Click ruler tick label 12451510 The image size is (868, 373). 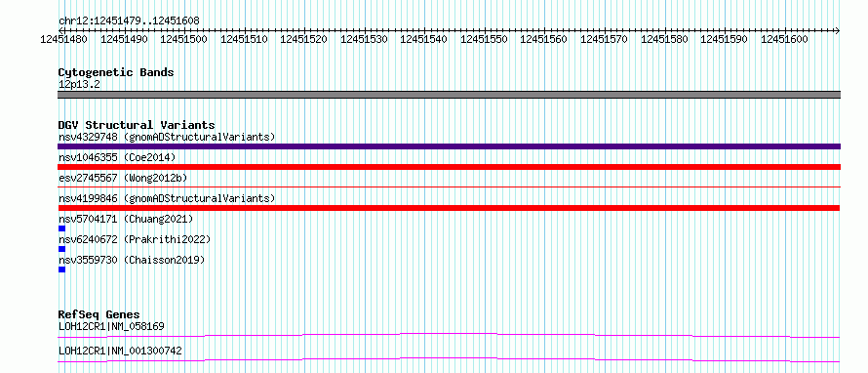coord(244,39)
